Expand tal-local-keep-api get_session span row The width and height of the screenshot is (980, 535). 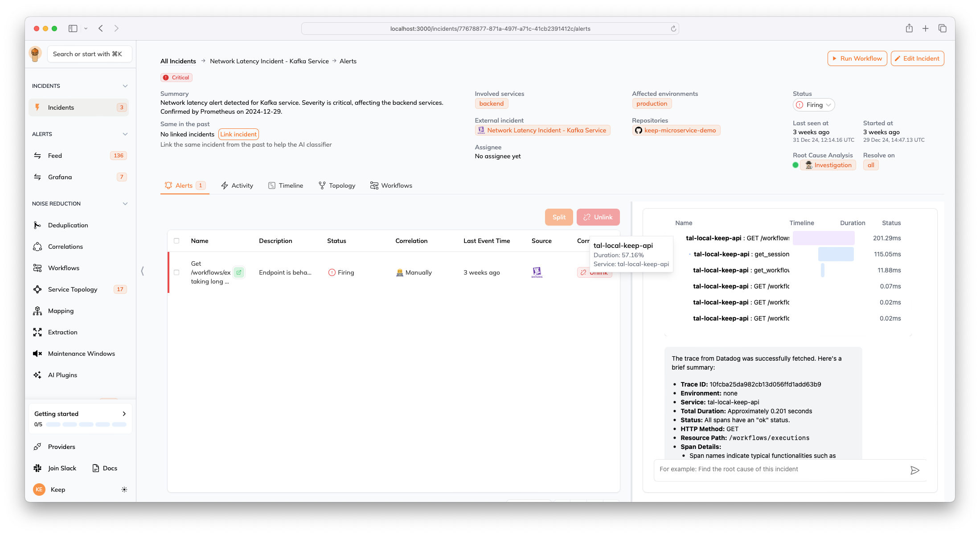tap(690, 254)
